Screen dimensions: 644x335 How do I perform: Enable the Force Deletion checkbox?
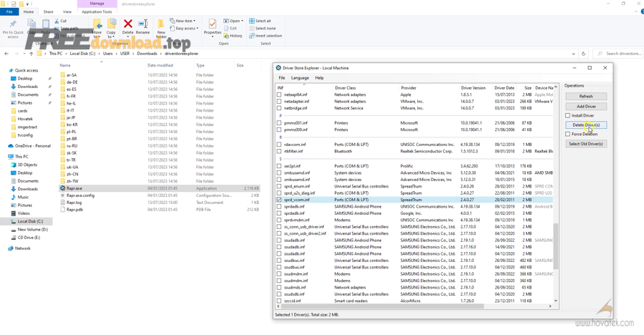[x=567, y=134]
